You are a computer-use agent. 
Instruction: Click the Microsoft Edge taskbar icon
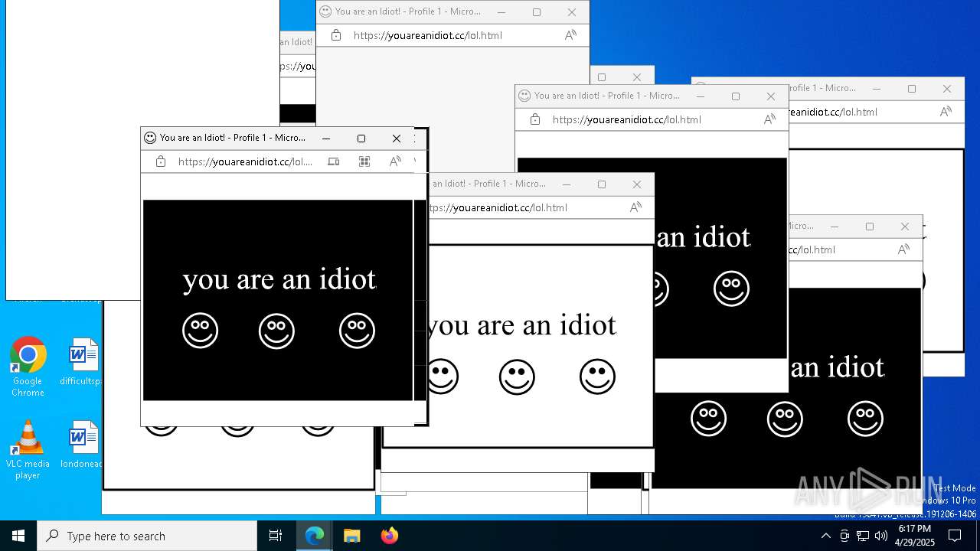coord(315,536)
